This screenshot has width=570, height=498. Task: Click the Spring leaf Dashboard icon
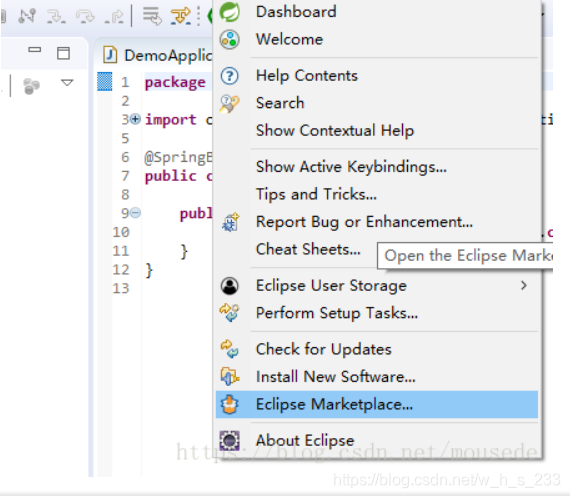229,12
